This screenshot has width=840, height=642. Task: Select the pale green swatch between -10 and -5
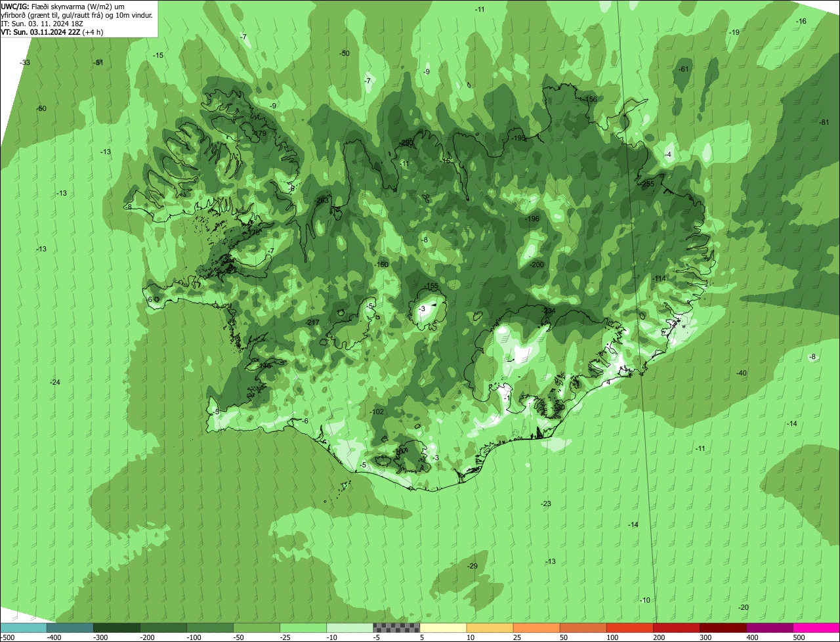click(x=350, y=628)
